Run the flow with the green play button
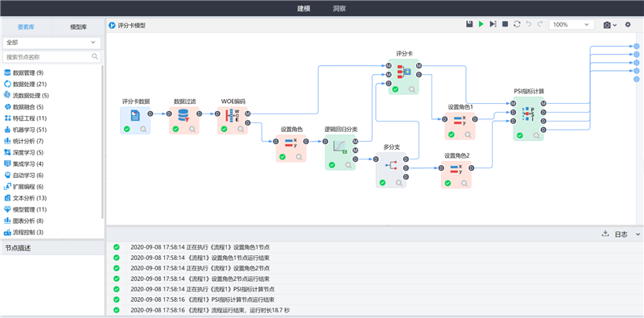This screenshot has width=644, height=318. 481,25
